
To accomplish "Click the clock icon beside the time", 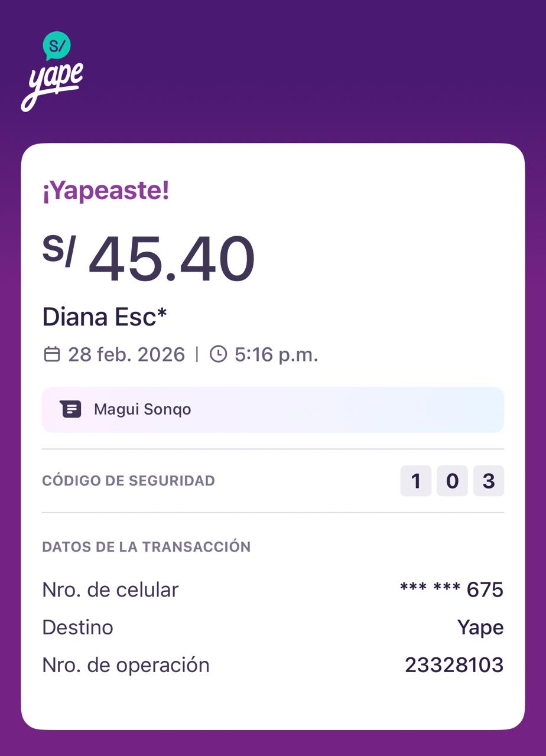I will coord(218,354).
